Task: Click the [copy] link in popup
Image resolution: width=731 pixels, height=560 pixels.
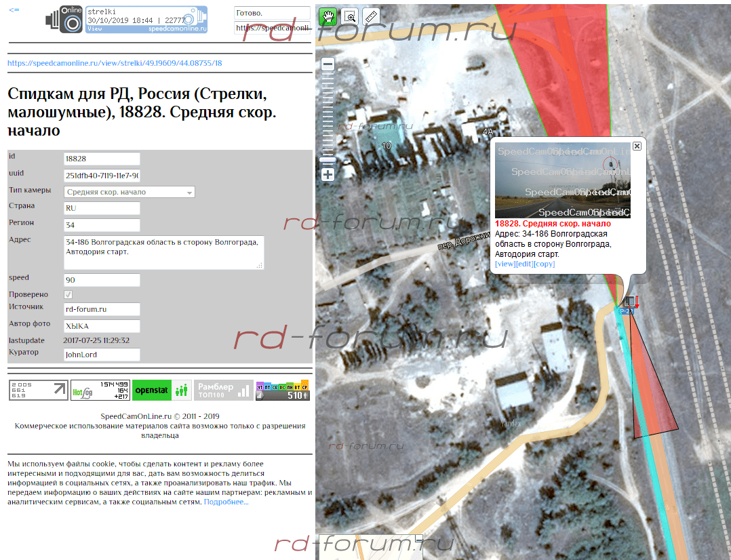Action: point(545,264)
